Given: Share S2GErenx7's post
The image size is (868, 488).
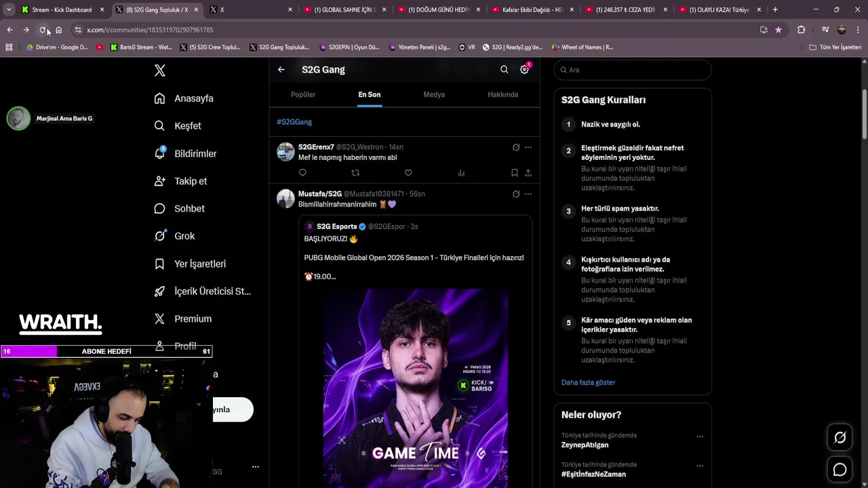Looking at the screenshot, I should 528,173.
